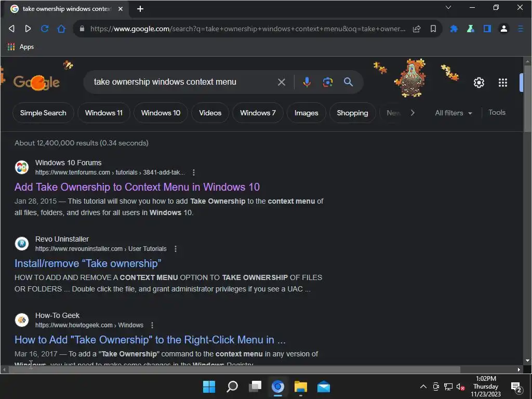Screen dimensions: 532x399
Task: Open the tab search dropdown arrow
Action: coord(448,7)
